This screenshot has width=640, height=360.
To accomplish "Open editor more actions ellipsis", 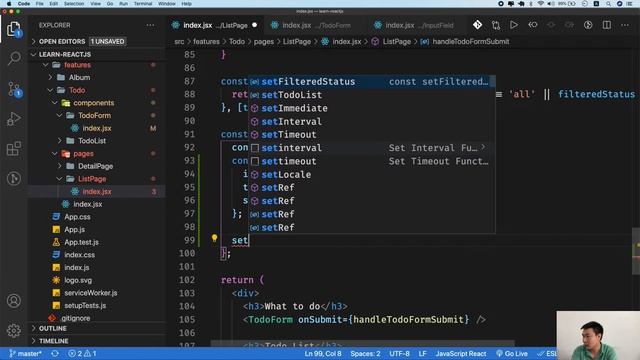I will [x=625, y=25].
